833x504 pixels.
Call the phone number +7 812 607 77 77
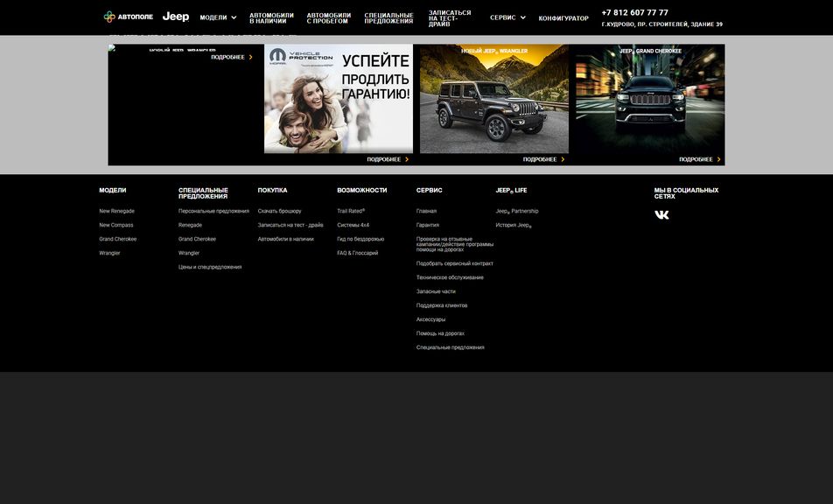(x=635, y=13)
